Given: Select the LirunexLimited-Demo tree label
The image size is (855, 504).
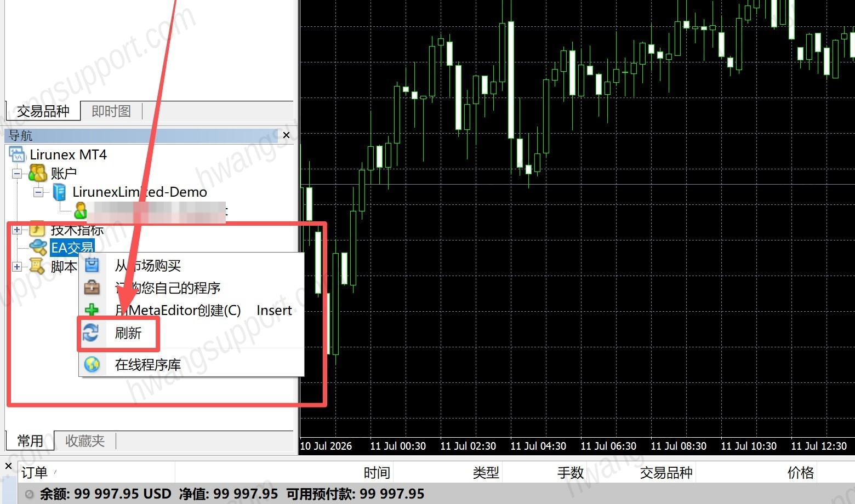Looking at the screenshot, I should (x=140, y=192).
